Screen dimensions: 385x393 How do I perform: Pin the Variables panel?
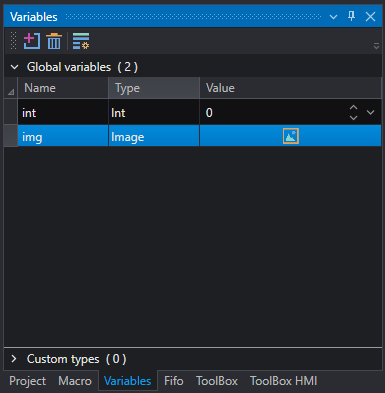click(351, 16)
